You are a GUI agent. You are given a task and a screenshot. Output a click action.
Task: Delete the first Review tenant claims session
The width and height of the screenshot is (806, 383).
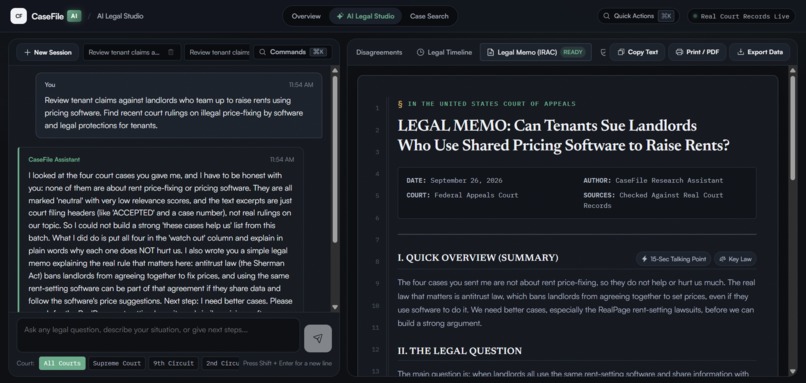171,52
